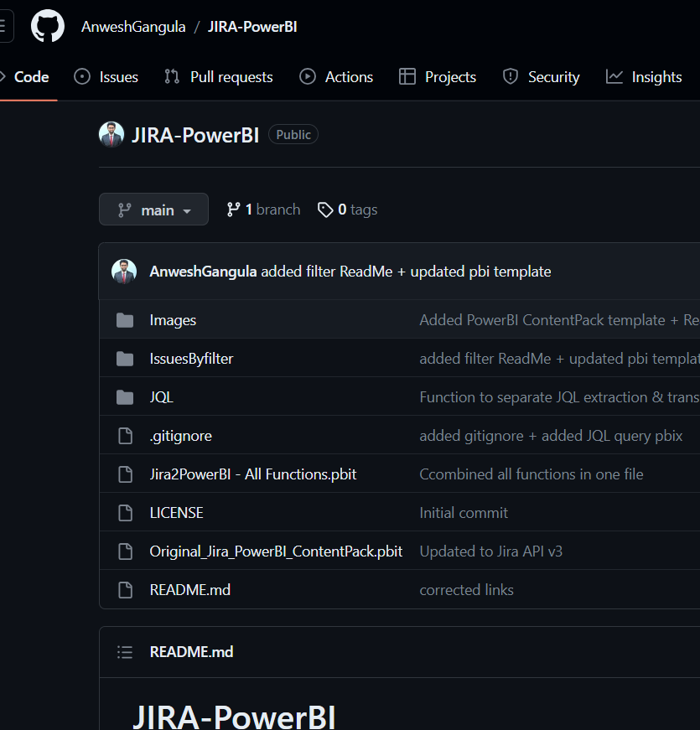Click the branch icon beside 1 branch
Screen dimensions: 700x730
233,210
